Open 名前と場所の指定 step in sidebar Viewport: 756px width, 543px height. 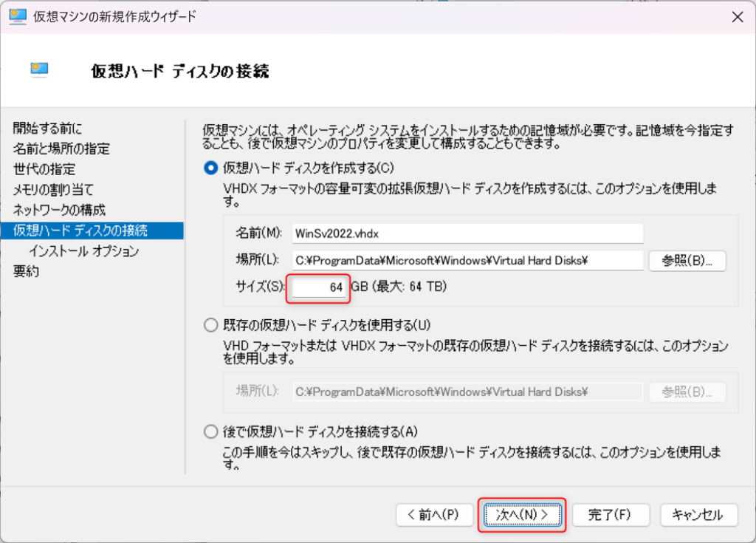click(x=61, y=149)
